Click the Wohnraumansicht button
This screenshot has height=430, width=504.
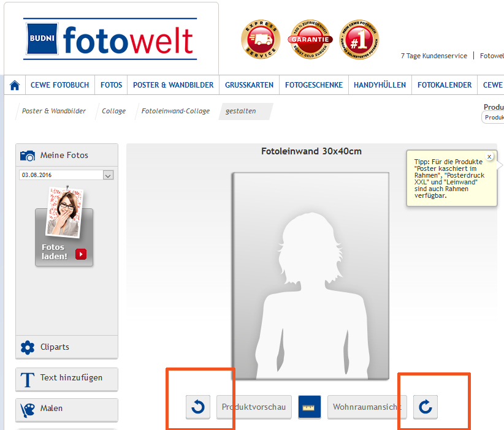click(x=367, y=407)
